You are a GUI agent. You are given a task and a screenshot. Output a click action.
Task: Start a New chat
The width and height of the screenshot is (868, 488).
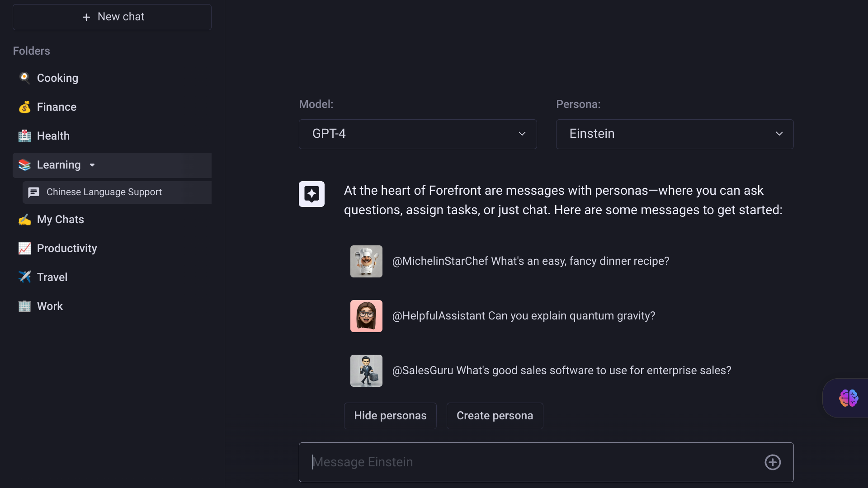click(x=112, y=17)
